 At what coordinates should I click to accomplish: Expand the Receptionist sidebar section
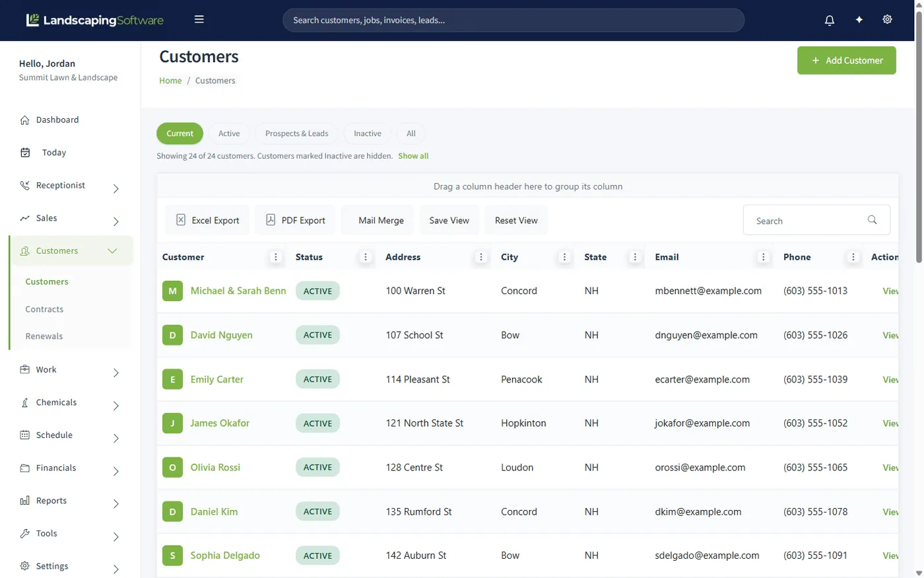click(116, 189)
